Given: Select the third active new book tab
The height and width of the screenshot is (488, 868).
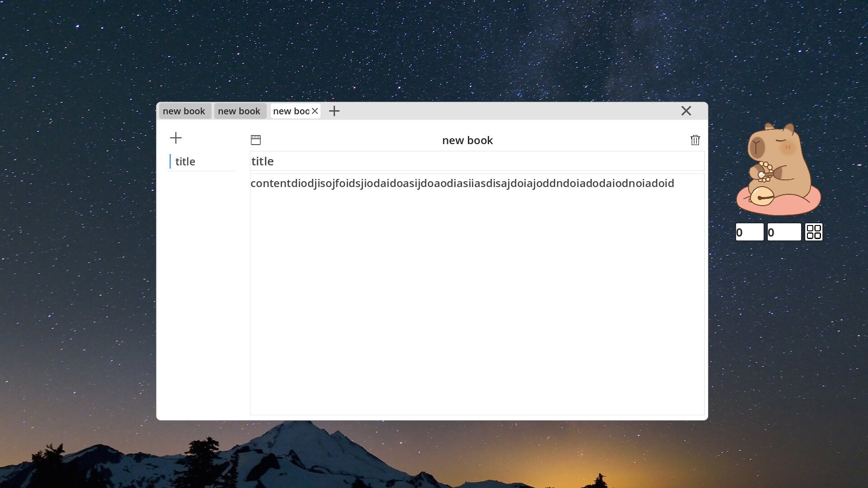Looking at the screenshot, I should pos(290,111).
